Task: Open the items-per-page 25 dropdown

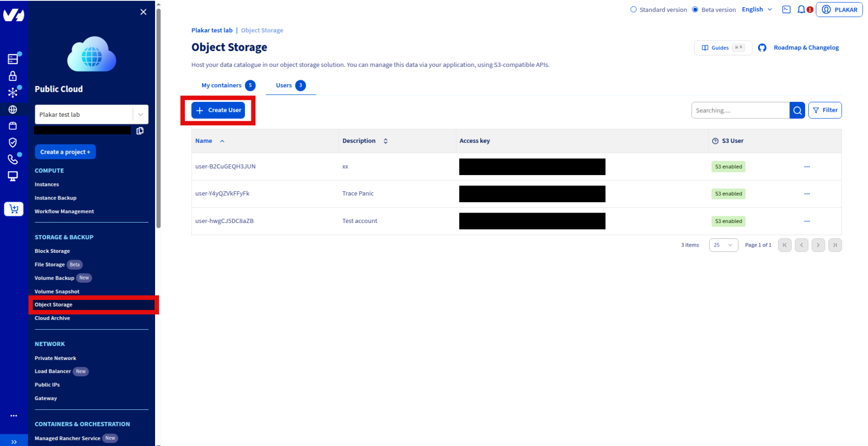Action: [723, 245]
